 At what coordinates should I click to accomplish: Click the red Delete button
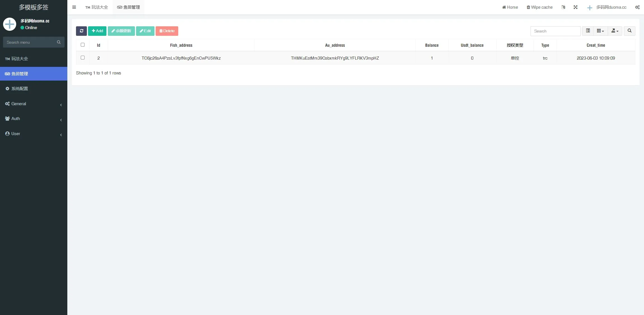pyautogui.click(x=167, y=31)
